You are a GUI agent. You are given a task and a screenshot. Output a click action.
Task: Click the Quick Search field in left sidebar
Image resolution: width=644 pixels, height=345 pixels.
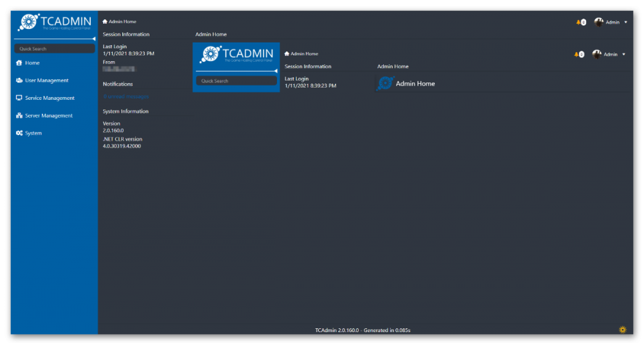click(x=54, y=49)
